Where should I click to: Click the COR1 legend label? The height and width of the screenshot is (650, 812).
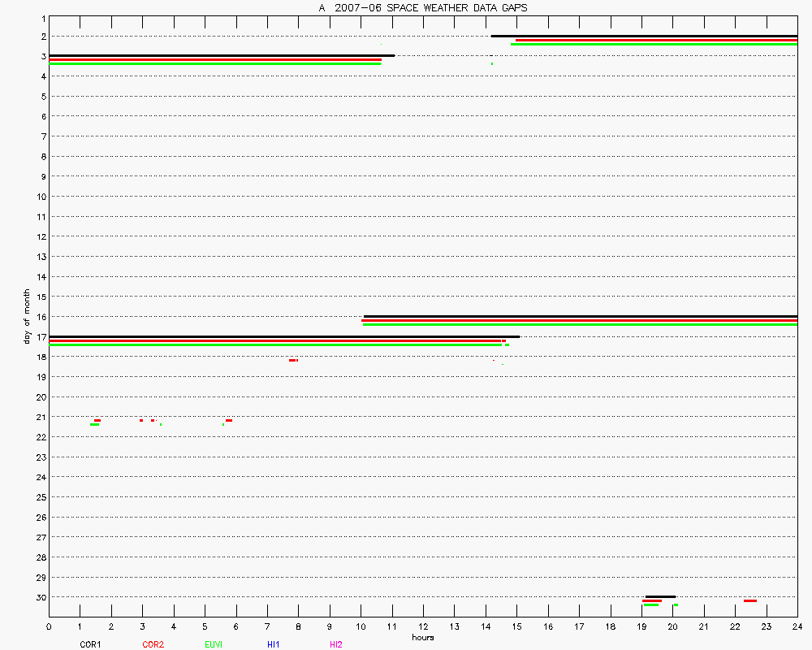tap(89, 644)
